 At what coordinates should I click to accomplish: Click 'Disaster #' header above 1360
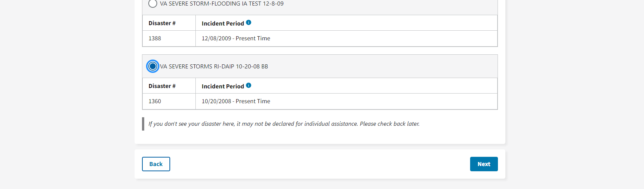point(162,86)
